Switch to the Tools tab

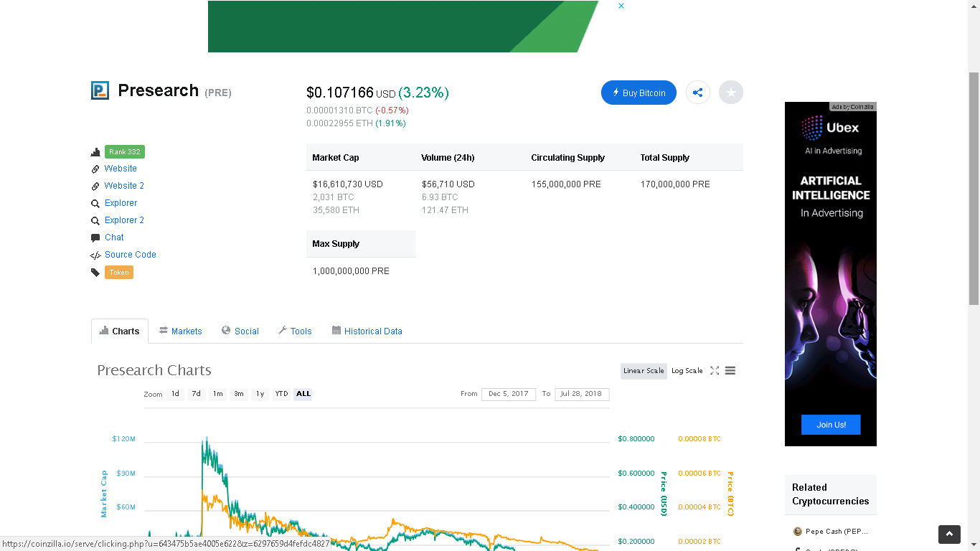[295, 331]
